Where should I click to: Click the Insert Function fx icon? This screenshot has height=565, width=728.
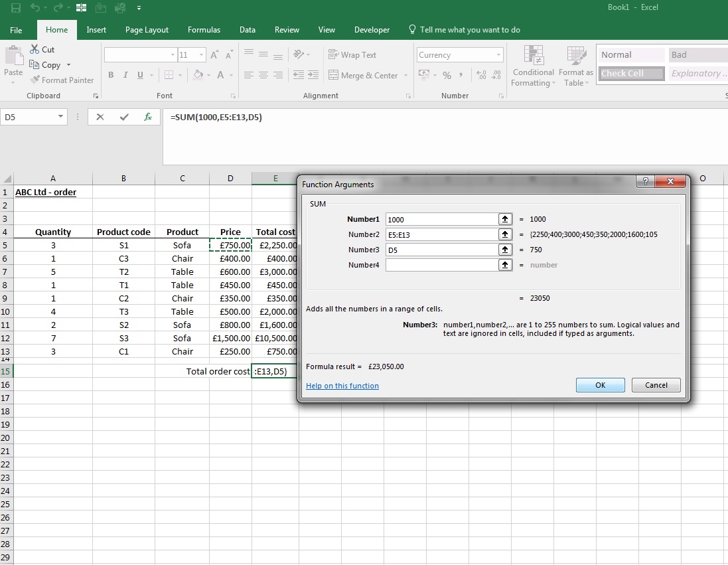click(147, 117)
